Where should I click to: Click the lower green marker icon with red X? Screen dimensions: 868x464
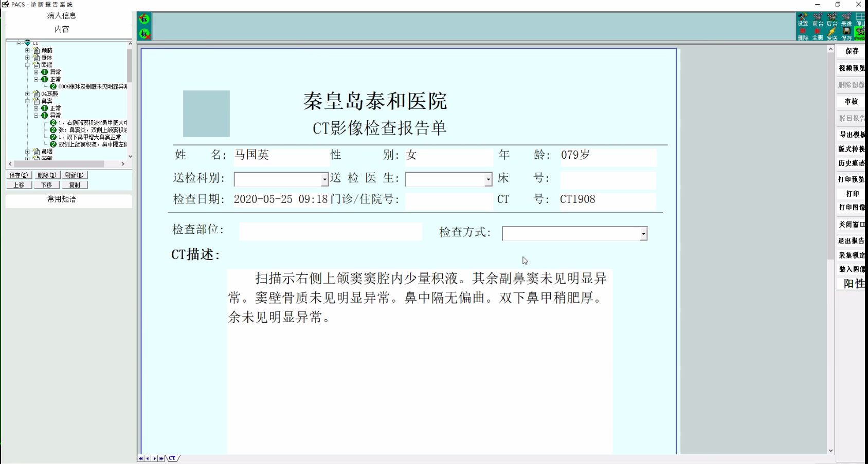coord(144,34)
